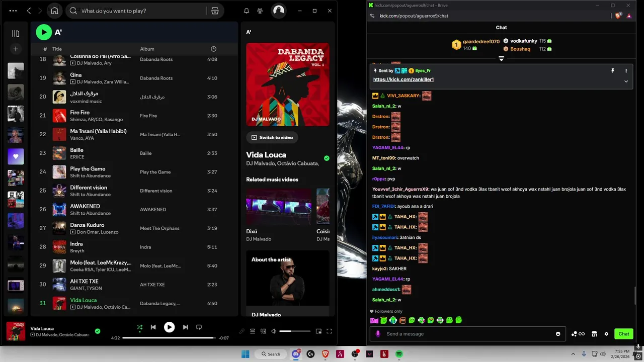Select the track Danza Kuduro

tap(87, 225)
